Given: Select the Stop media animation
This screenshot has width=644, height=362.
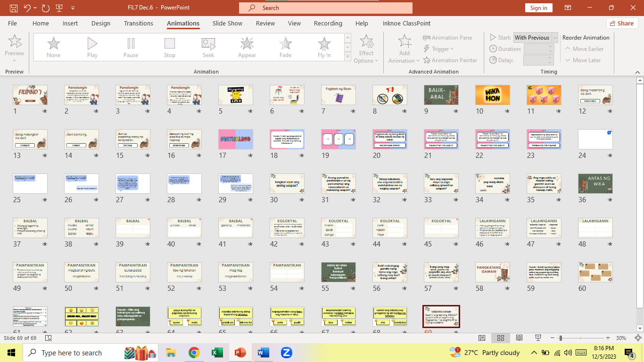Looking at the screenshot, I should coord(170,47).
